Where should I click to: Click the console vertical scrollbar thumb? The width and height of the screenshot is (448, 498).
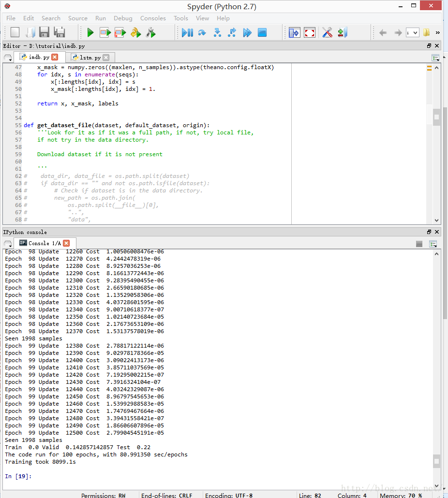pyautogui.click(x=436, y=461)
